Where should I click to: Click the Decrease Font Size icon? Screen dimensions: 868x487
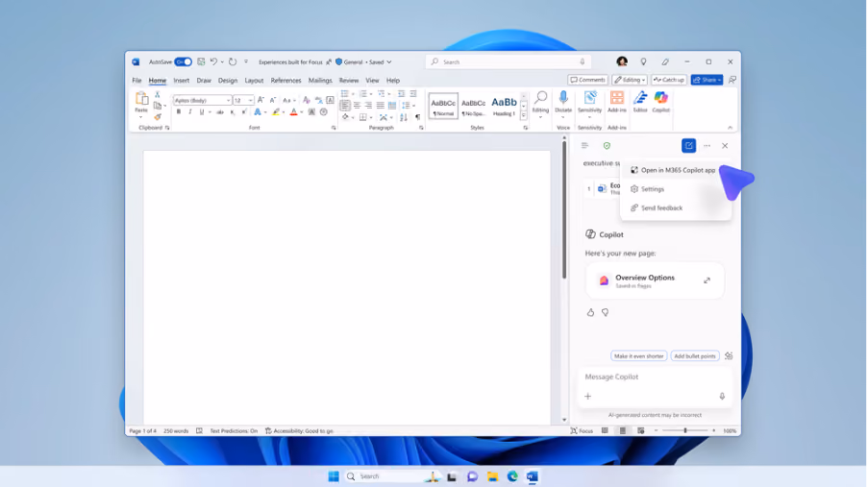click(x=272, y=100)
